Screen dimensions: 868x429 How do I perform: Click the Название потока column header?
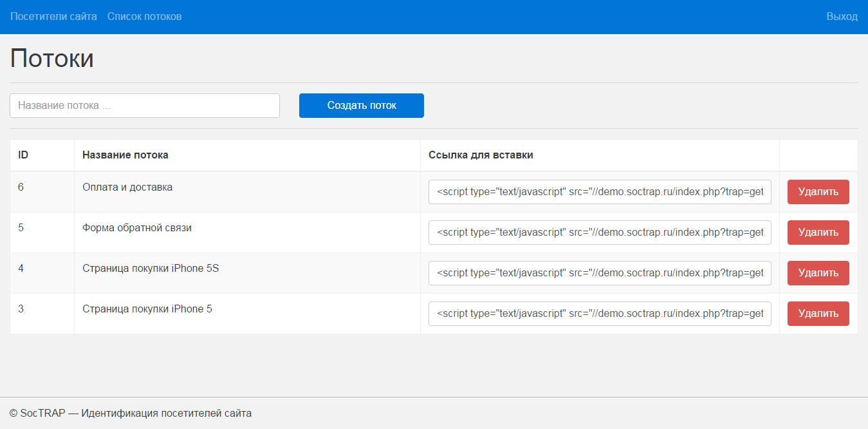[x=125, y=155]
